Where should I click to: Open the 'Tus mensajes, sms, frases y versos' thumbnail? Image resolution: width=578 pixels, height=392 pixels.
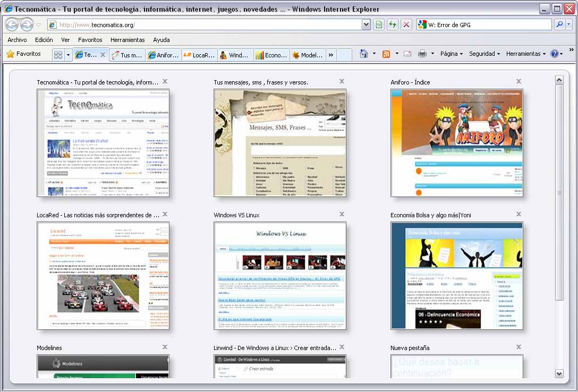280,143
